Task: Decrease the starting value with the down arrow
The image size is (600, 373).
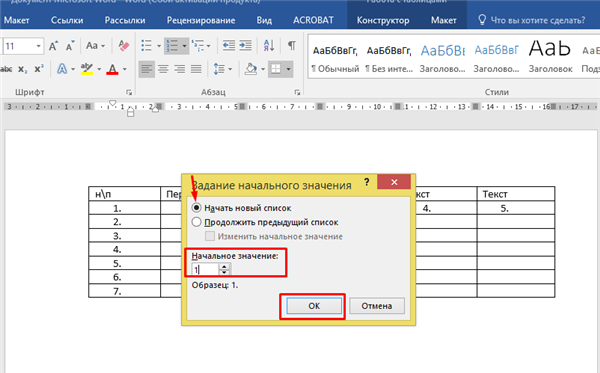Action: coord(224,272)
